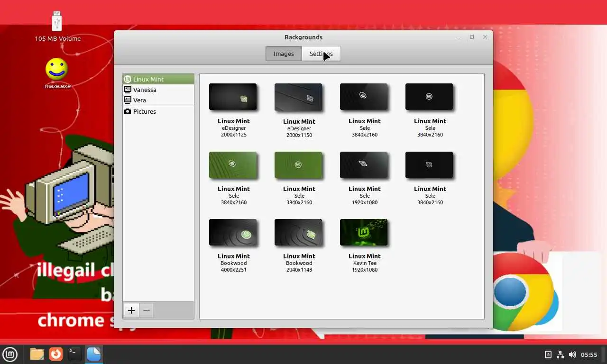Open the network tray icon
This screenshot has height=364, width=607.
560,355
